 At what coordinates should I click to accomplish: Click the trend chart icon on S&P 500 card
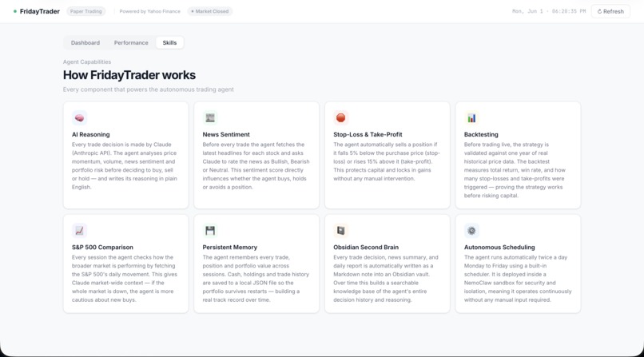tap(79, 231)
